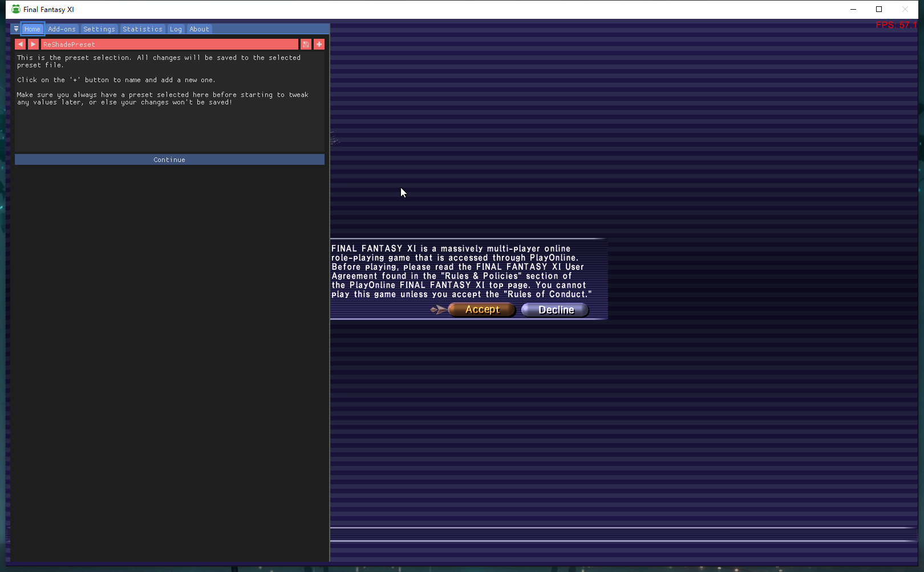Accept the Rules of Conduct agreement
The image size is (924, 572).
482,310
